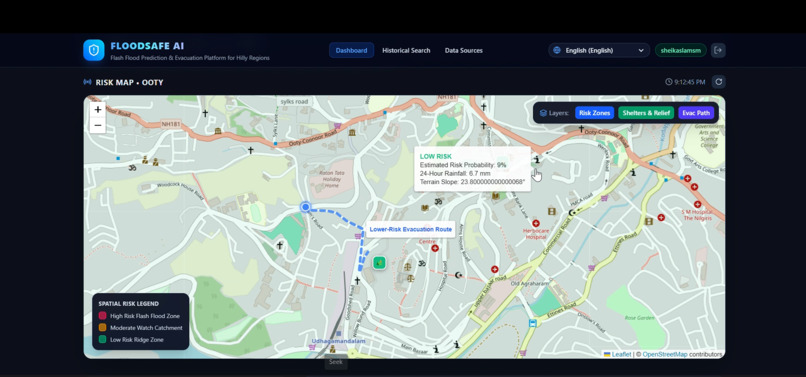Toggle the Evac Path layer
The image size is (806, 377).
696,113
